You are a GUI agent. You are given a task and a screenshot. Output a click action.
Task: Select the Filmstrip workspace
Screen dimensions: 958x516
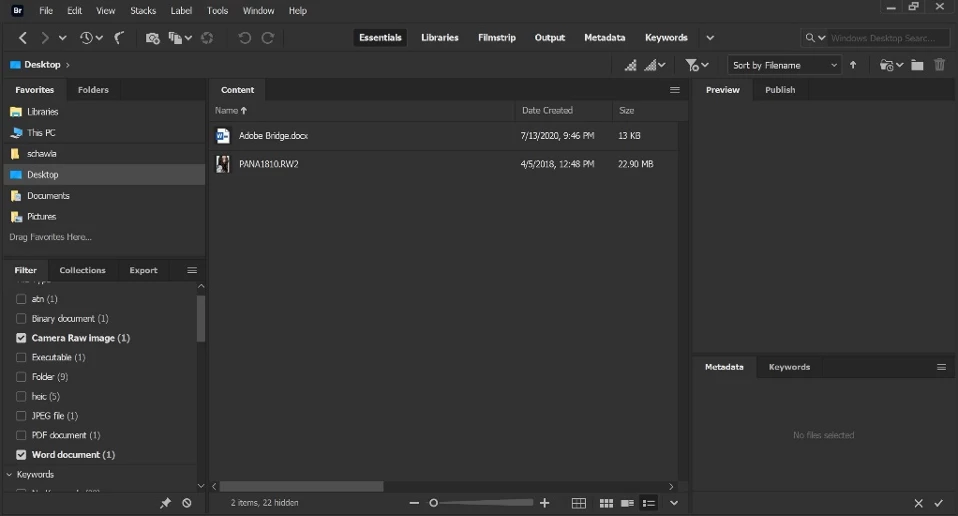pyautogui.click(x=497, y=38)
